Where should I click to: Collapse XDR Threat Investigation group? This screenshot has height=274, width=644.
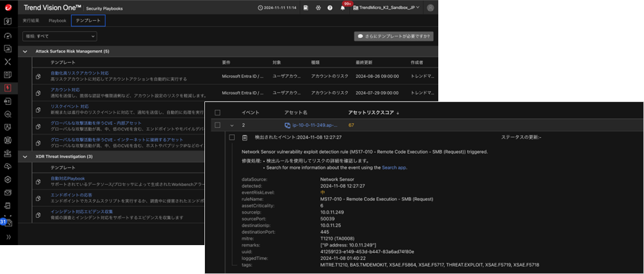25,157
